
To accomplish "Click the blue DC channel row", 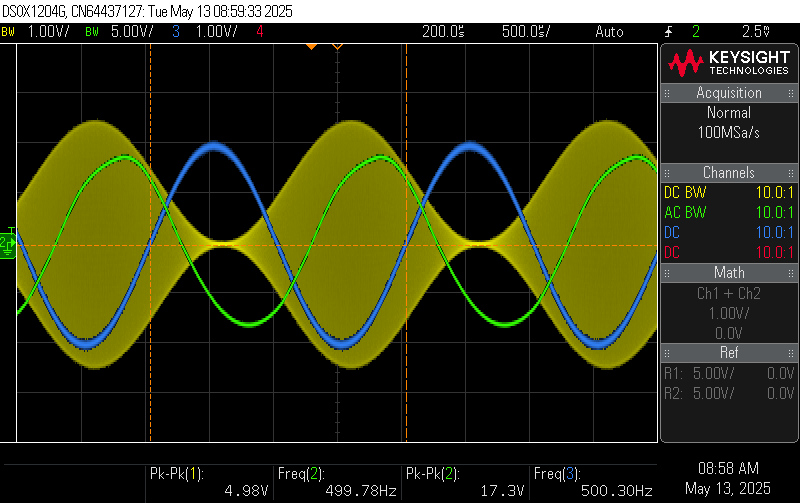I will pos(729,233).
